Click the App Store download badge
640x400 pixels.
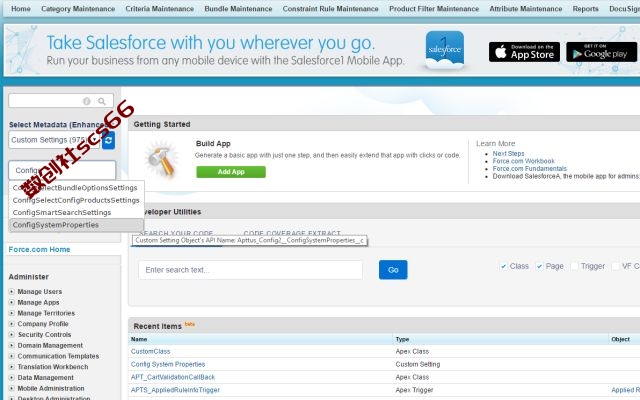(x=524, y=52)
